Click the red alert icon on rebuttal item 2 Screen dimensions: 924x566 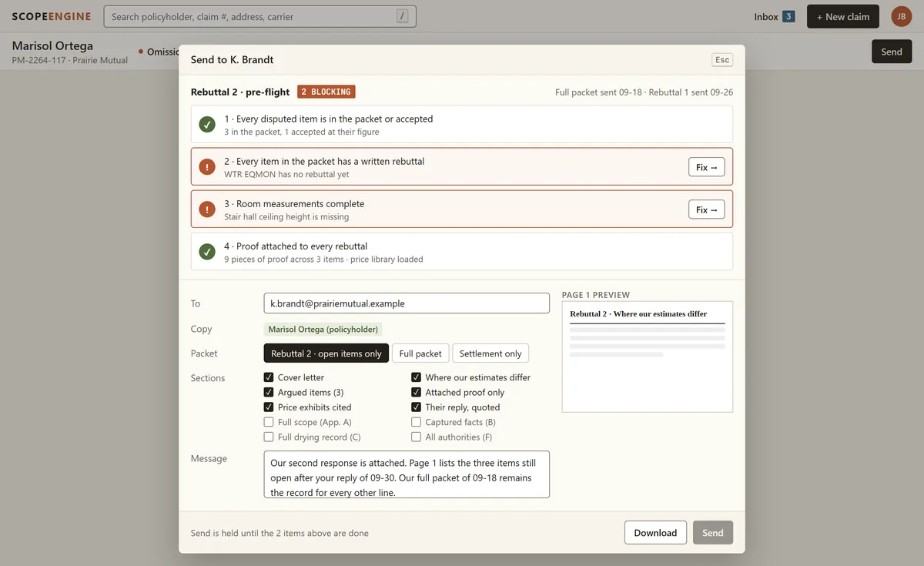(x=207, y=167)
